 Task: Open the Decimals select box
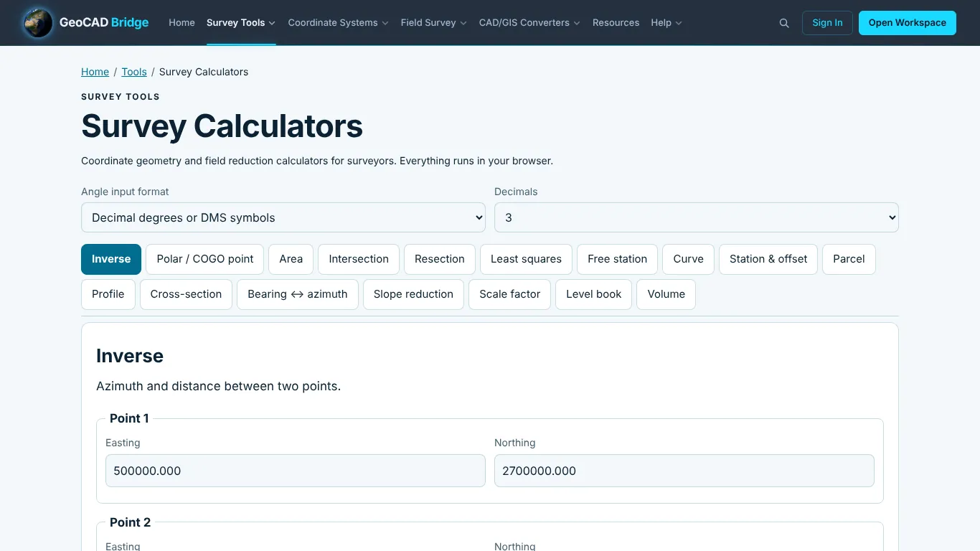click(x=696, y=217)
